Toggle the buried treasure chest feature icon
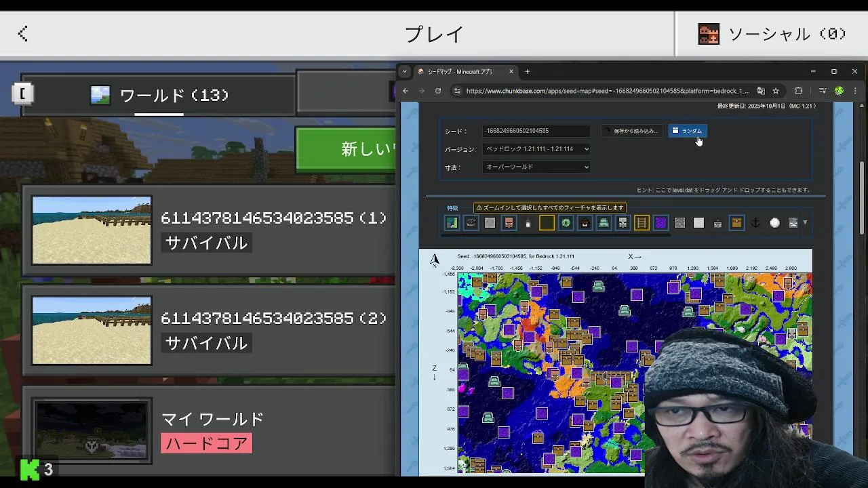This screenshot has width=868, height=488. (x=736, y=222)
